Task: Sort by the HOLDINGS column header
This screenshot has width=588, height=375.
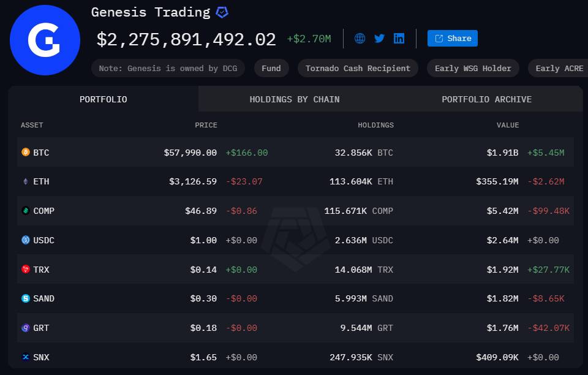Action: [375, 125]
